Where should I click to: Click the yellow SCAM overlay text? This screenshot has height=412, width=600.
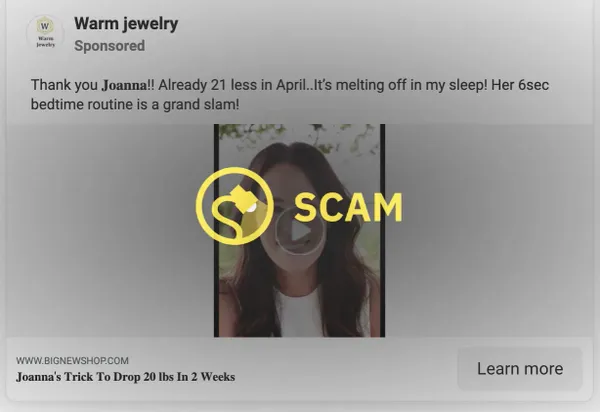[348, 207]
